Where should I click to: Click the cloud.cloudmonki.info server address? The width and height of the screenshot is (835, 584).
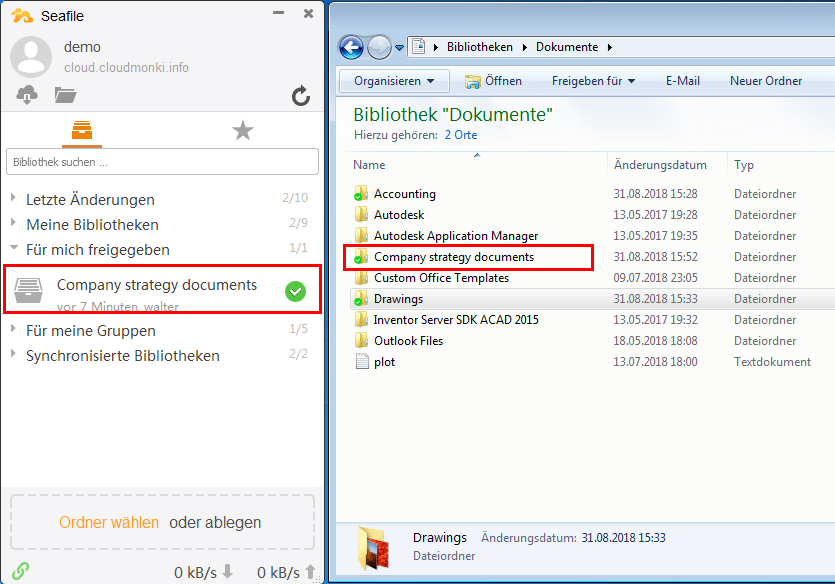[x=126, y=68]
